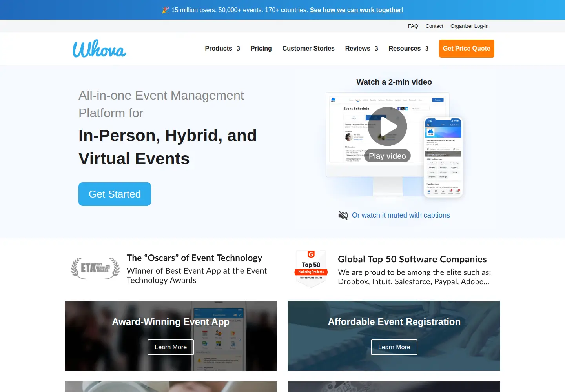Click the party popper emoji in banner
Image resolution: width=565 pixels, height=392 pixels.
pyautogui.click(x=166, y=10)
